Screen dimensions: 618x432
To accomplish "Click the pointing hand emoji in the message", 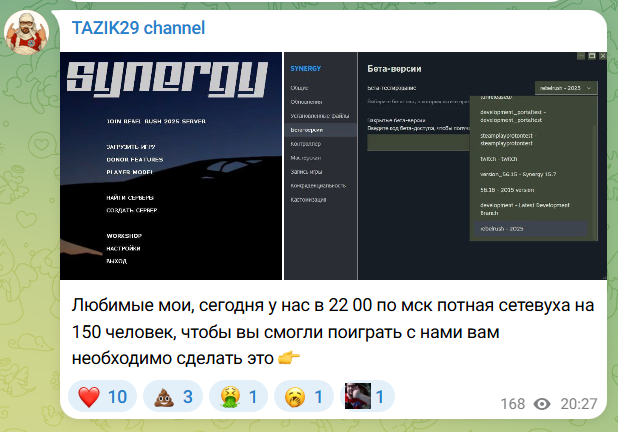I will (x=289, y=358).
